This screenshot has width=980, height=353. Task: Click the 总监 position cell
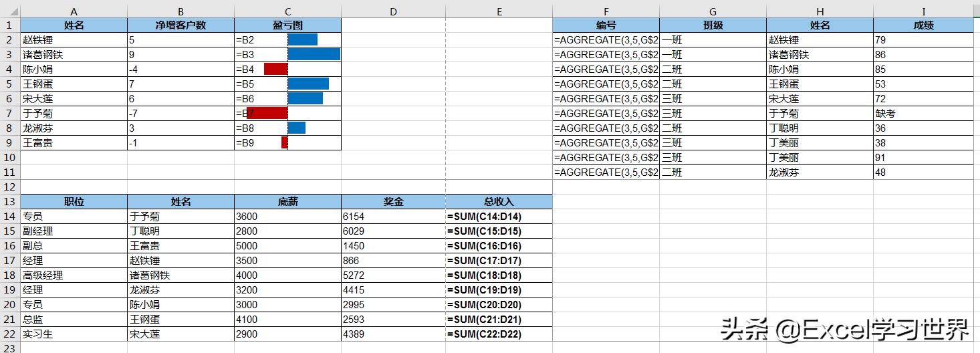point(74,320)
